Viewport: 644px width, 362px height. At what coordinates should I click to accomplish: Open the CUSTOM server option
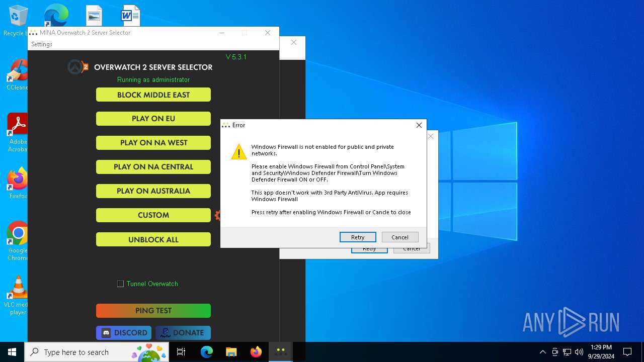coord(153,215)
